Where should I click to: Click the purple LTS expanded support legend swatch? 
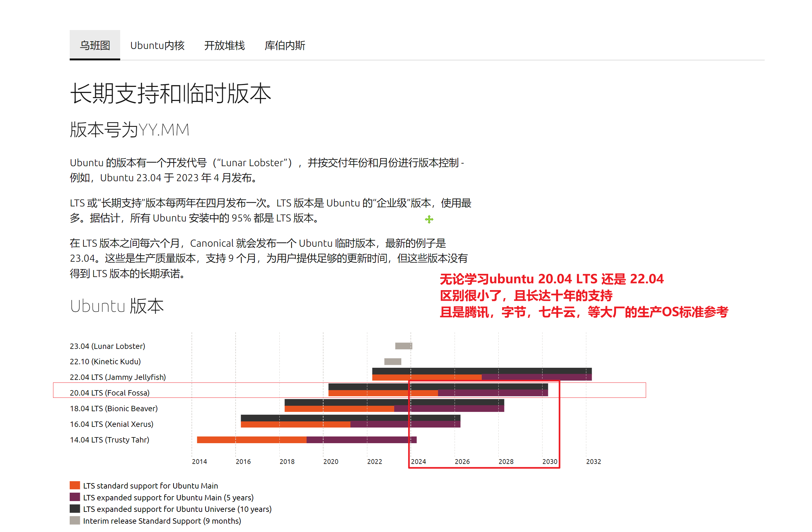(75, 497)
